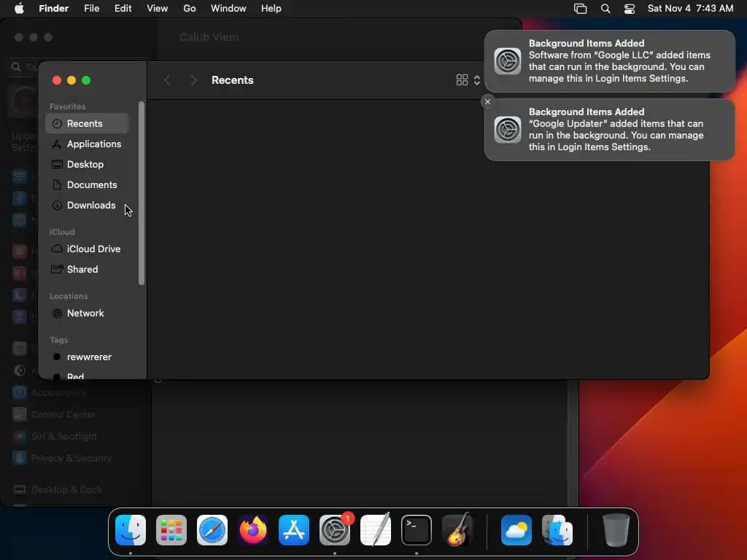Launch GarageBand from the Dock

point(457,530)
